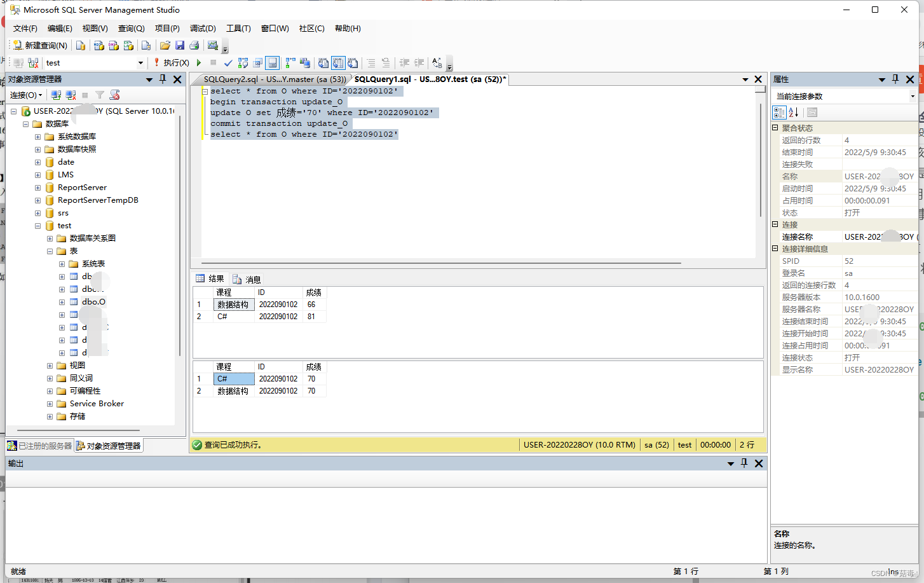Switch to results to text mode

[323, 63]
